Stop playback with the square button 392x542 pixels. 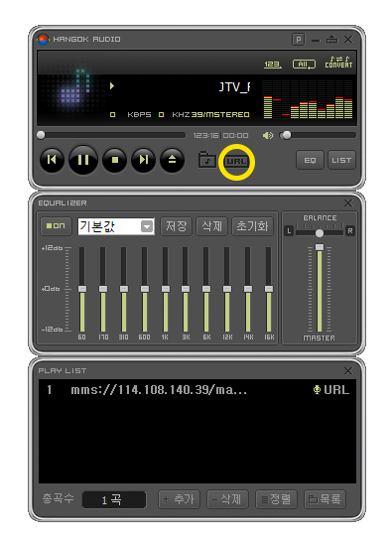click(x=115, y=160)
